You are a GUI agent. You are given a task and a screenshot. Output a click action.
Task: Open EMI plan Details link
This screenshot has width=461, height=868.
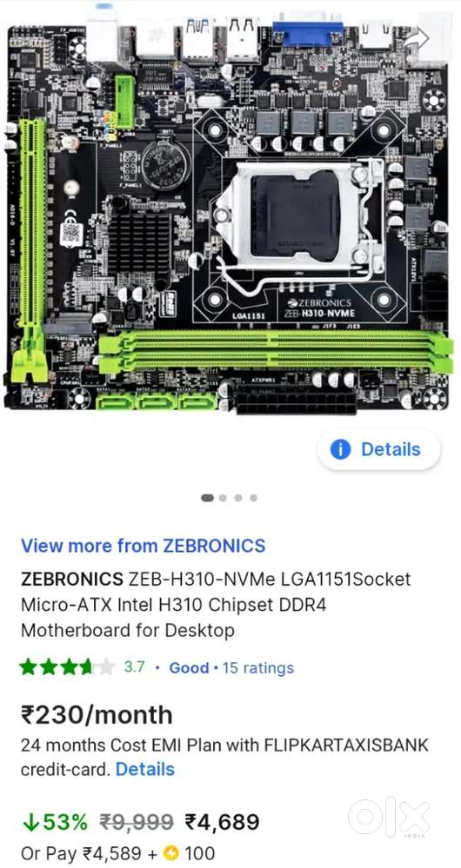click(145, 770)
